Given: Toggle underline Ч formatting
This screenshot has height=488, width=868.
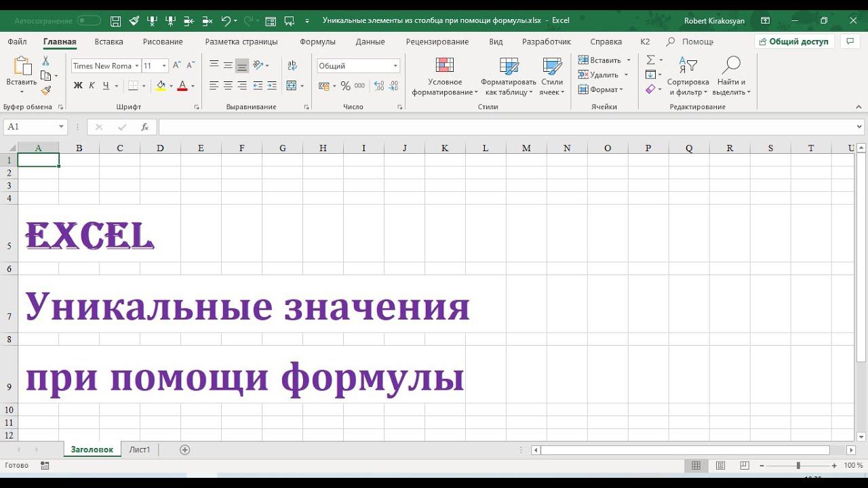Looking at the screenshot, I should pos(106,86).
